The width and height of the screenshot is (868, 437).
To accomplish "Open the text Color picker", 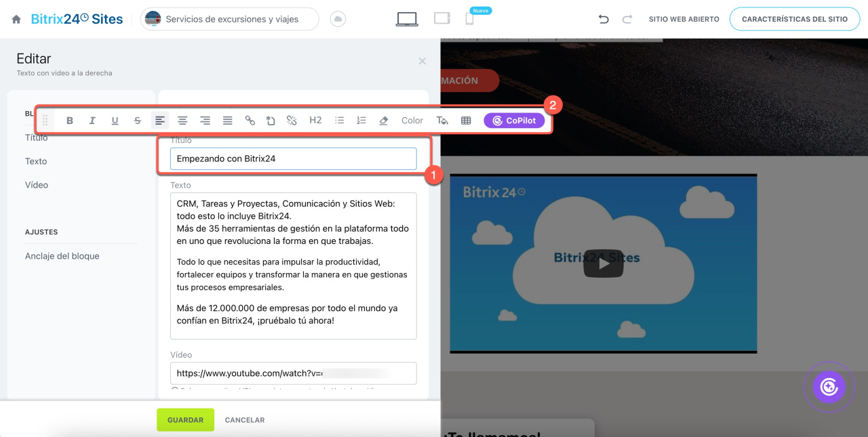I will click(412, 121).
